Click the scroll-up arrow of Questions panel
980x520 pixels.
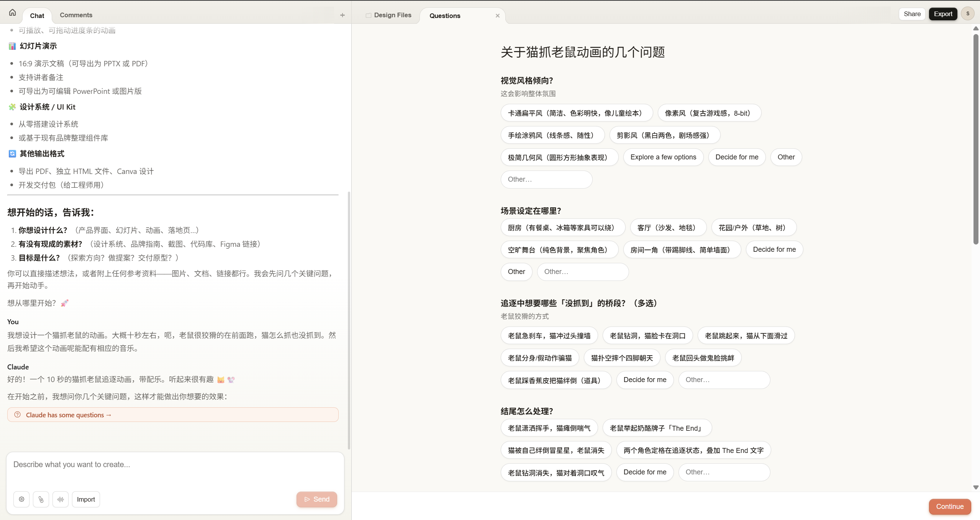click(x=976, y=28)
